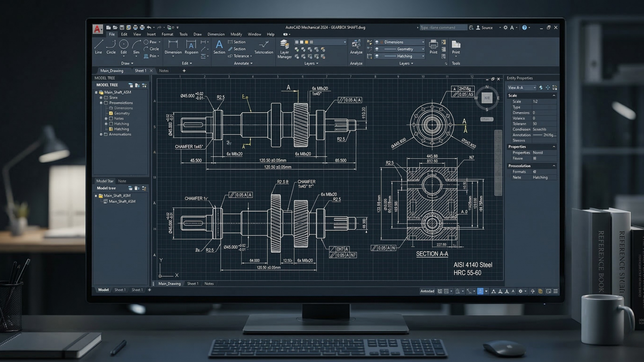Toggle visibility of the Dimensions layer

[x=377, y=42]
